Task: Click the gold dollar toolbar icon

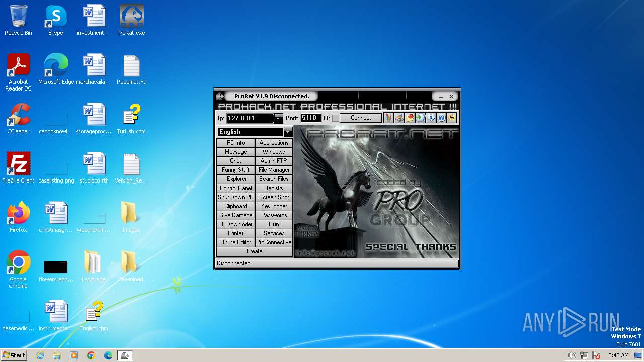Action: tap(452, 118)
